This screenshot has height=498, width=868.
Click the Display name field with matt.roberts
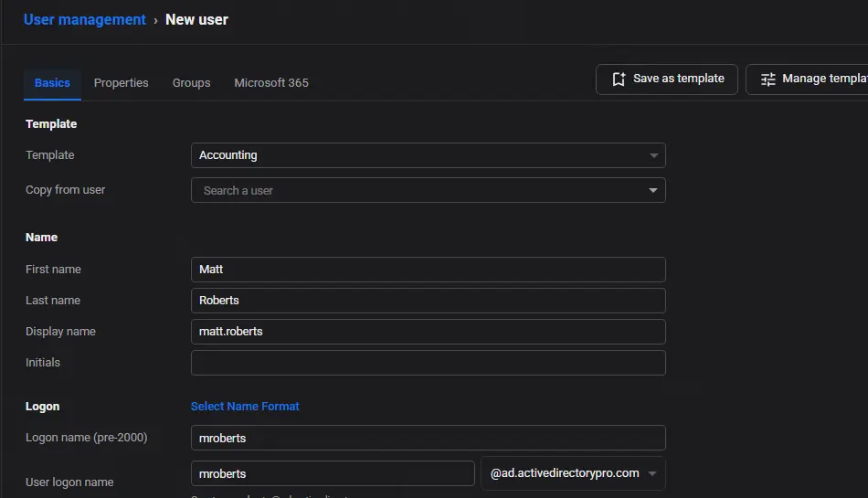[x=428, y=332]
